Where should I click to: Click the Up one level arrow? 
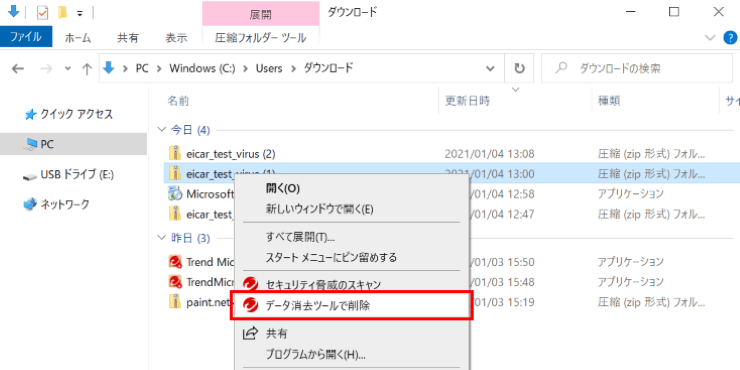86,69
